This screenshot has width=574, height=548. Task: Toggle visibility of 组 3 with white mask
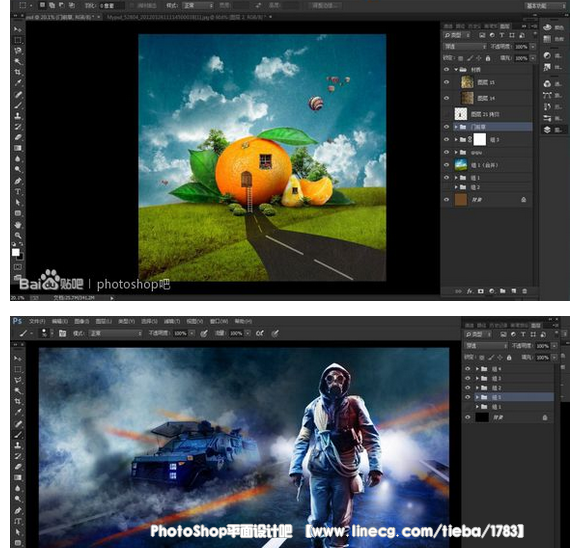[x=447, y=139]
